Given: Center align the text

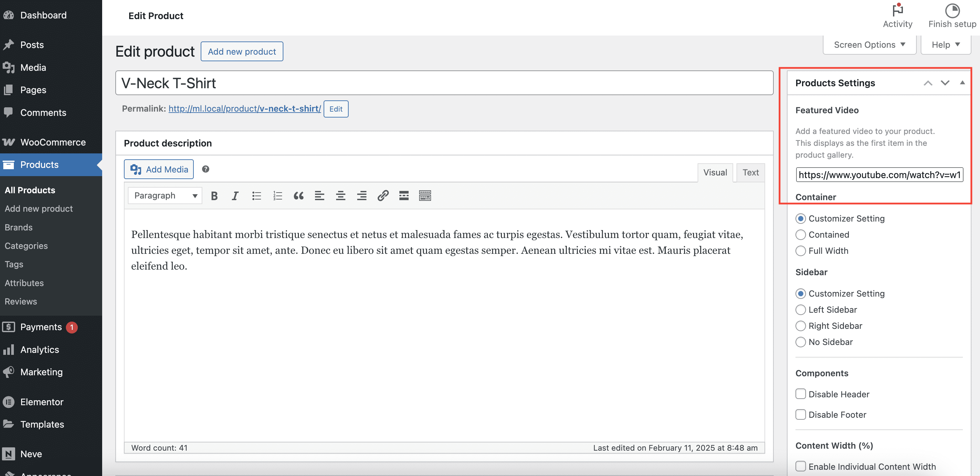Looking at the screenshot, I should click(x=340, y=196).
